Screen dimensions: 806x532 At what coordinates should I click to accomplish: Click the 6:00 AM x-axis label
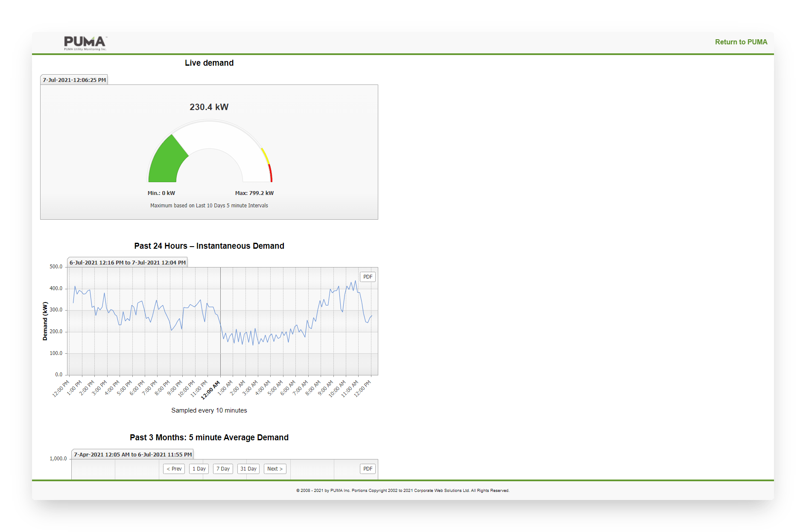pyautogui.click(x=288, y=388)
